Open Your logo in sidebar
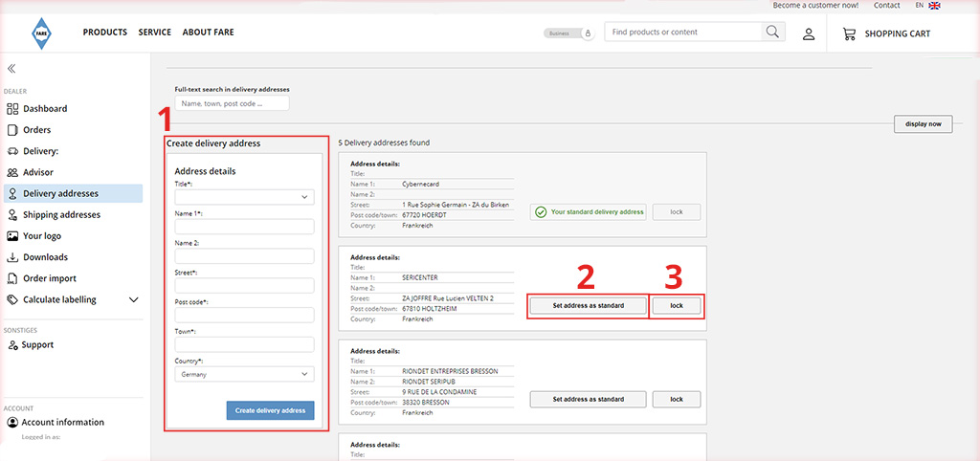980x461 pixels. click(x=42, y=236)
